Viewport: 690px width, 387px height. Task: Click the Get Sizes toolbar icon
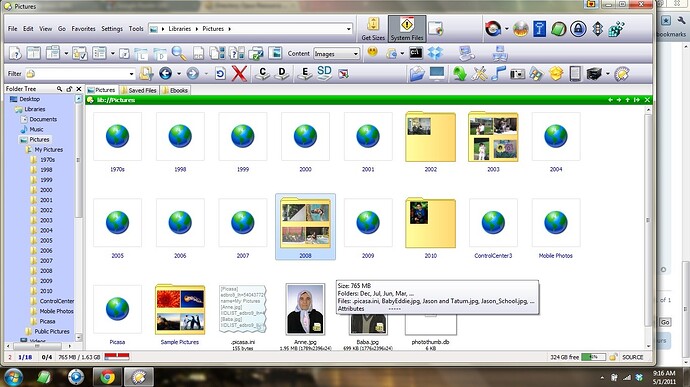(373, 29)
